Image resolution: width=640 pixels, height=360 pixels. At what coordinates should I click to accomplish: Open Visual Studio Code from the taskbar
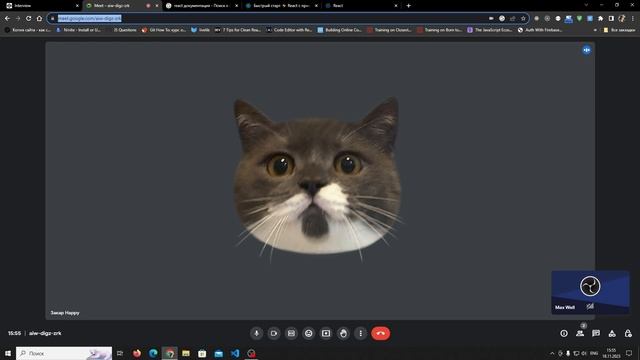tap(235, 353)
